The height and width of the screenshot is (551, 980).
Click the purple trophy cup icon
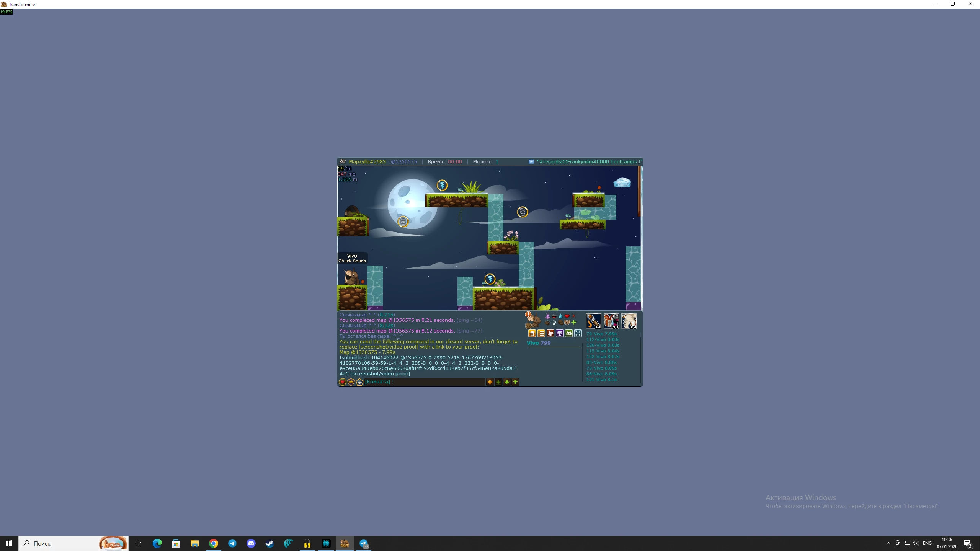(x=560, y=333)
